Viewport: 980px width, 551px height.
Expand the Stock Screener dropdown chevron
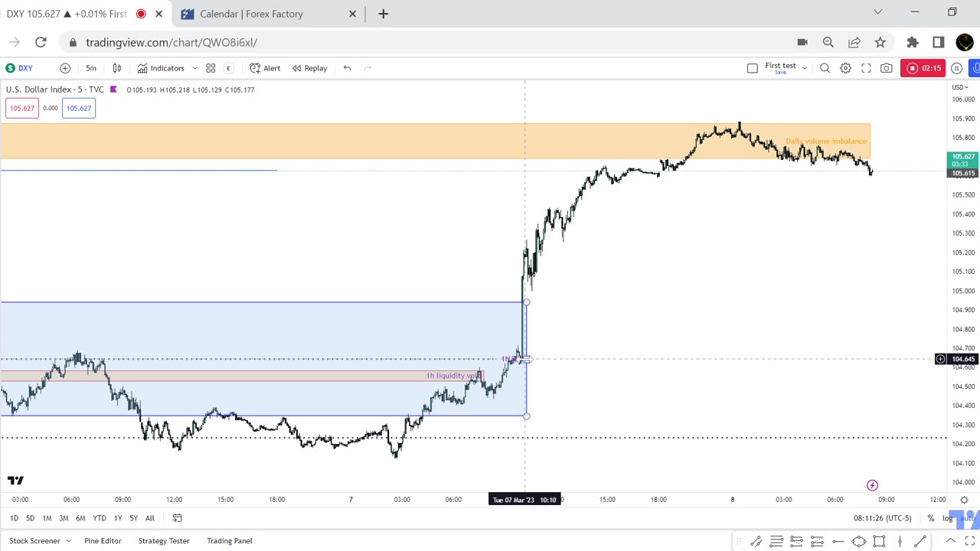pyautogui.click(x=68, y=541)
